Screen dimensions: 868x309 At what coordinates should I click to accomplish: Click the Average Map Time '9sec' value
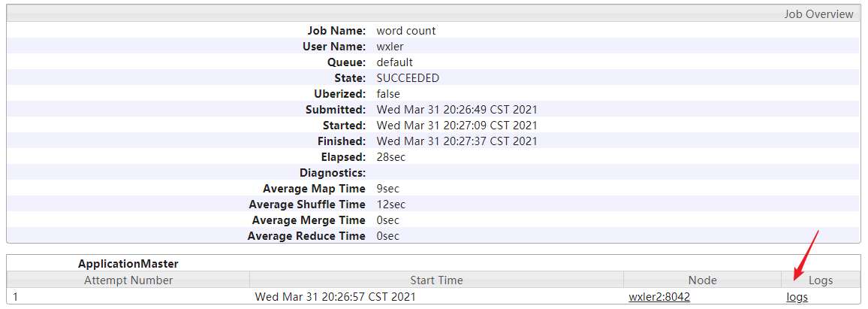387,189
